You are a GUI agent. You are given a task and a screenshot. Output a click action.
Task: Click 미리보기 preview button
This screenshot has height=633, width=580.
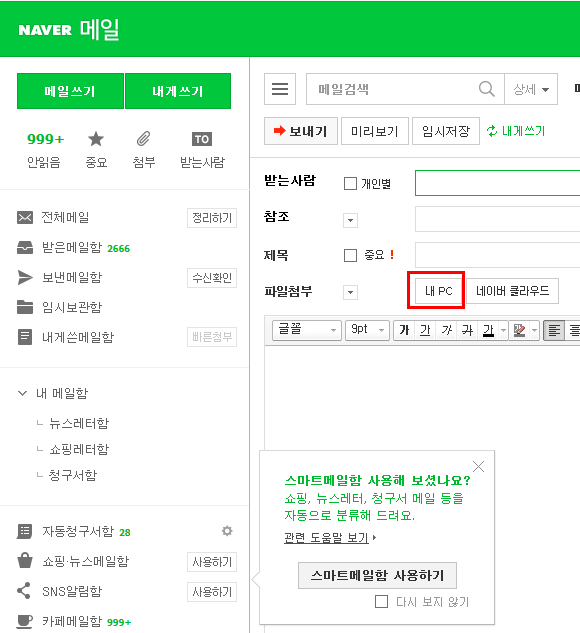tap(375, 131)
